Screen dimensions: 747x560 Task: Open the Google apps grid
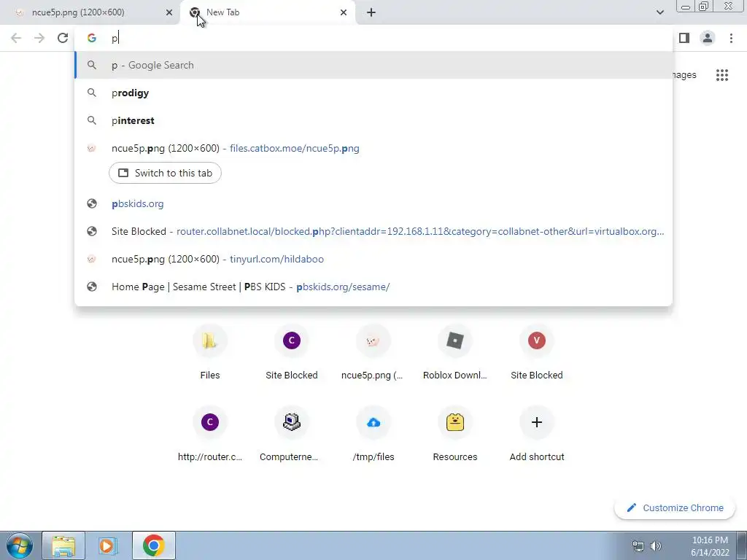click(x=721, y=75)
